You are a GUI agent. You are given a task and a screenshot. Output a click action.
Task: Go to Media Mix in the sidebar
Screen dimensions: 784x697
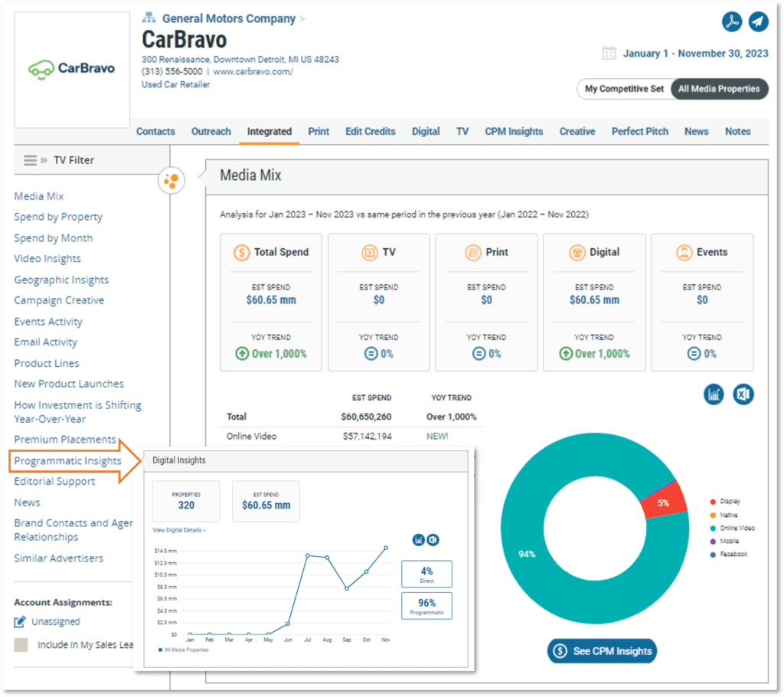point(39,196)
